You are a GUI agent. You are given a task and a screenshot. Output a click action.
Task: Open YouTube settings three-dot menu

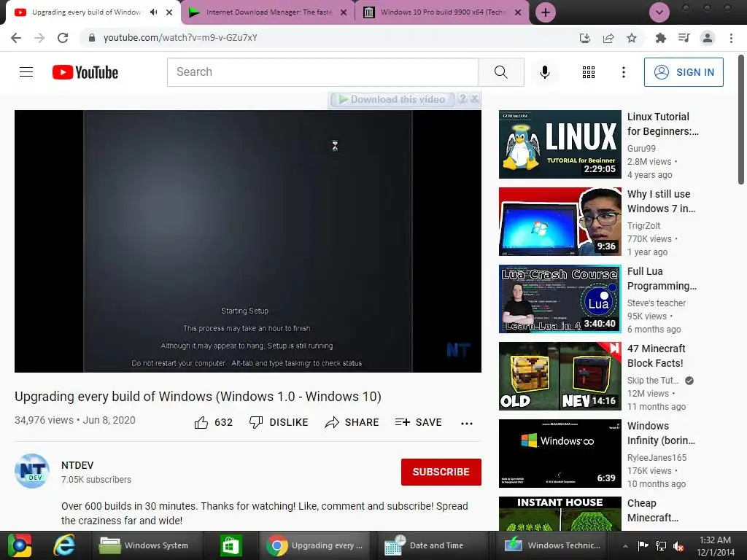(624, 72)
